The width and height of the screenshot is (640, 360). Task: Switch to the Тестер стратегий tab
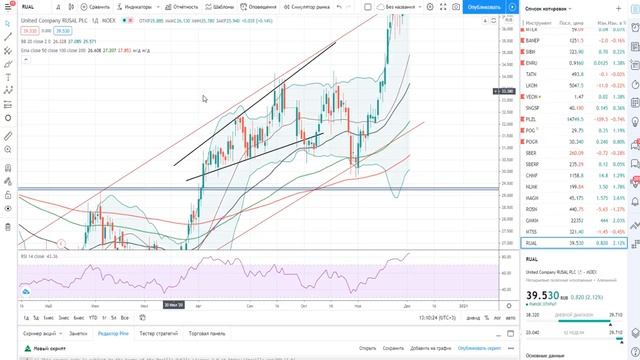(x=159, y=333)
